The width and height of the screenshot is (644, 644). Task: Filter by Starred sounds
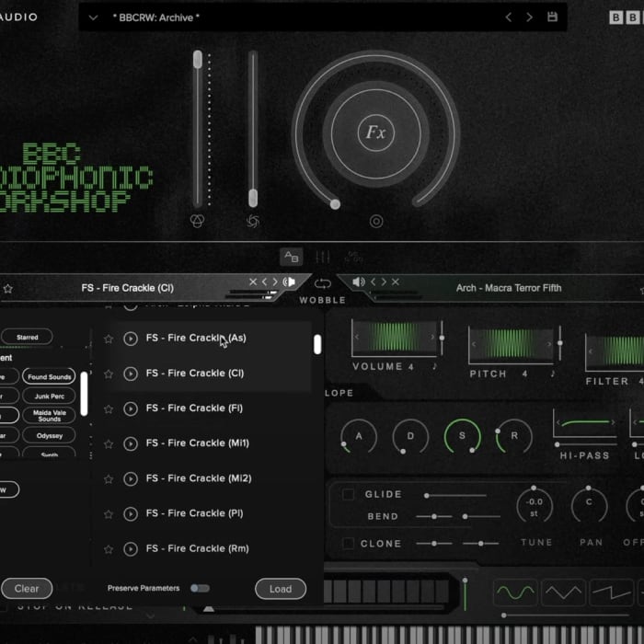pos(27,338)
